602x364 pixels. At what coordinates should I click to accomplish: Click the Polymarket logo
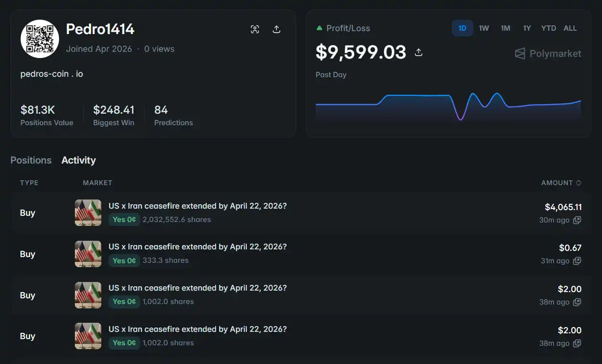[548, 54]
